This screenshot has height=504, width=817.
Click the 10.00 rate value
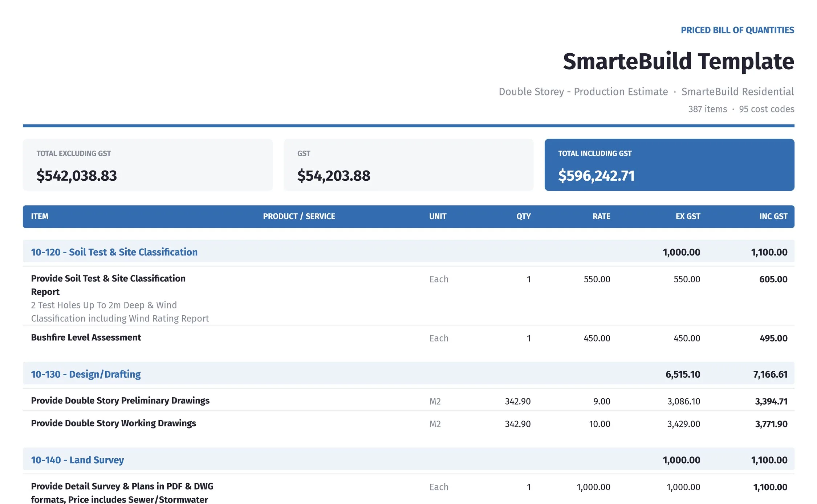tap(599, 424)
